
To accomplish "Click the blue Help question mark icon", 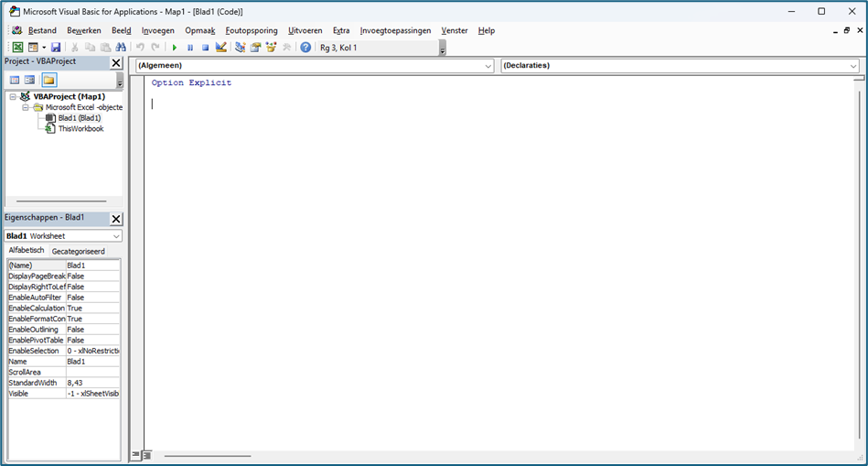I will pyautogui.click(x=305, y=48).
